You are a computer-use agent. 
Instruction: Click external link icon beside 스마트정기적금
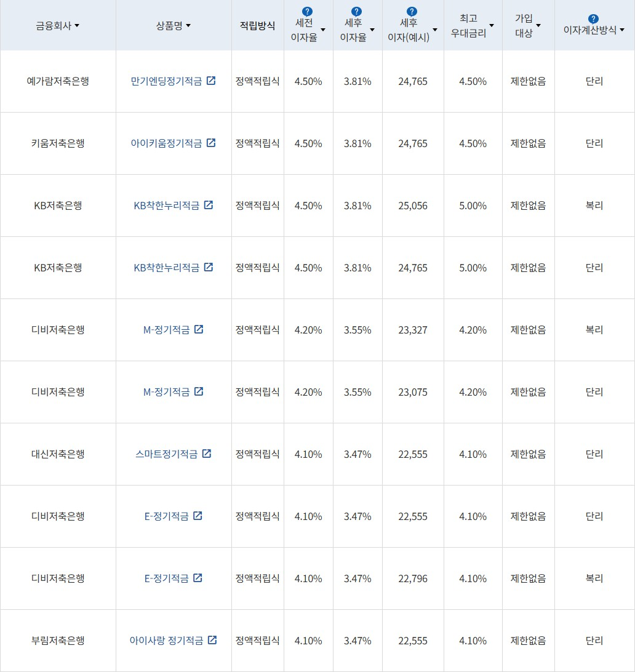[208, 454]
